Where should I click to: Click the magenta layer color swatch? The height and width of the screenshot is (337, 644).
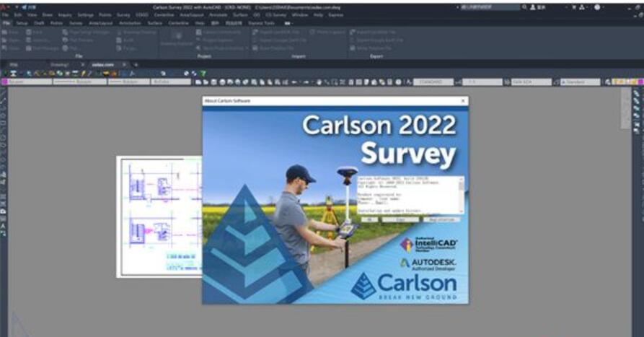click(x=4, y=82)
